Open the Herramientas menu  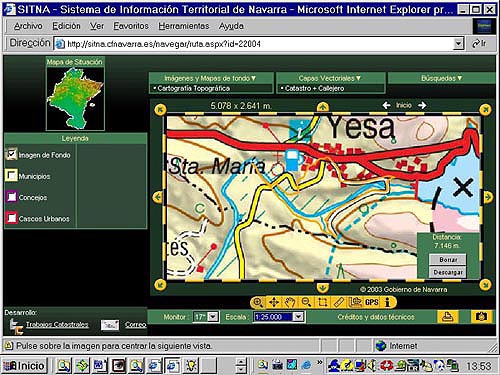click(x=184, y=26)
